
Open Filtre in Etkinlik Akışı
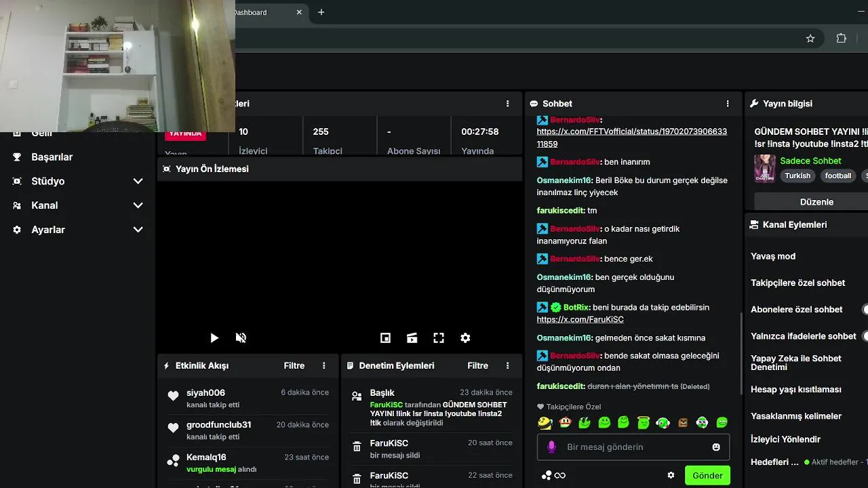(x=294, y=365)
